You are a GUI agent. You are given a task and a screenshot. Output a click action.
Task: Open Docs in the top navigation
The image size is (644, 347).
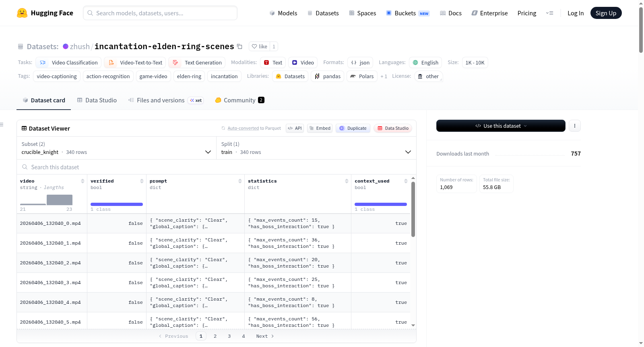click(x=451, y=13)
